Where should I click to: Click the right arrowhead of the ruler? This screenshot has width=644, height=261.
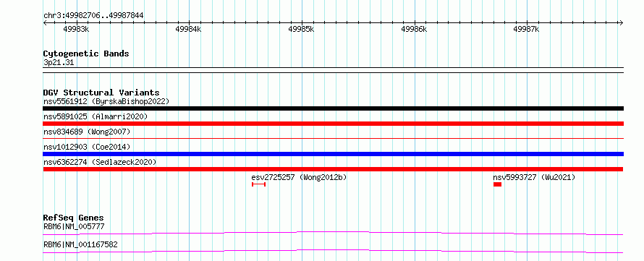coord(621,23)
